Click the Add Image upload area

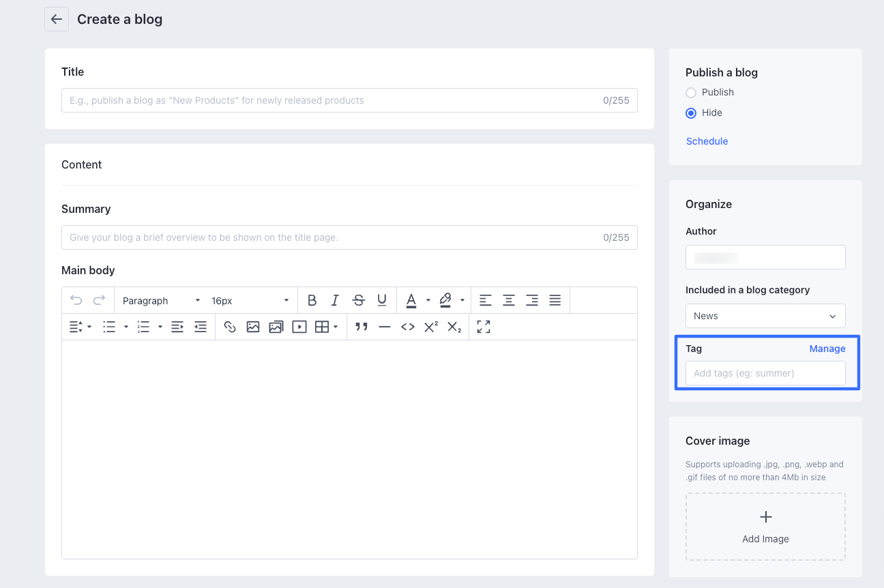pyautogui.click(x=765, y=527)
